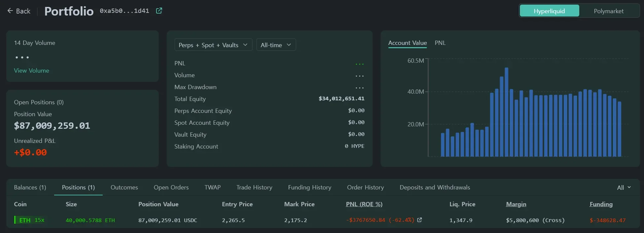Image resolution: width=644 pixels, height=233 pixels.
Task: Switch to the Funding History tab
Action: point(310,187)
